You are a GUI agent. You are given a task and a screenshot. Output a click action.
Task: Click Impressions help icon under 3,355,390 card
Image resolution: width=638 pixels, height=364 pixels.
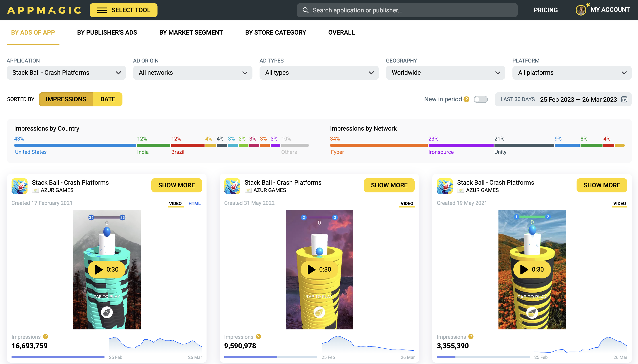pyautogui.click(x=471, y=337)
